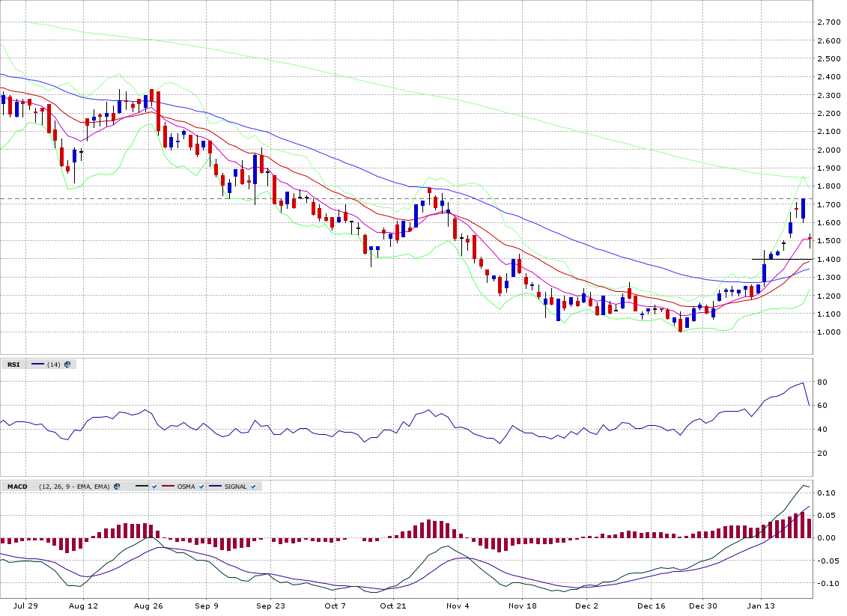Click the dark green MACD line swatch

(x=142, y=487)
